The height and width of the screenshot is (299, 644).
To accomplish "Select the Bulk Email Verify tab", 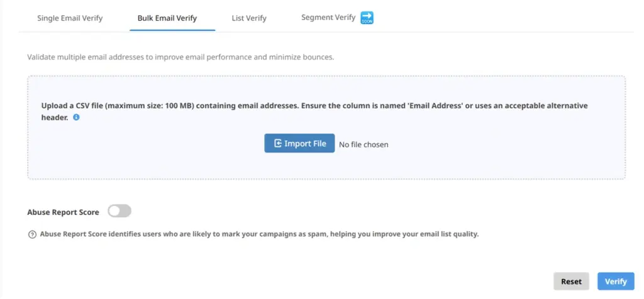I will (167, 18).
